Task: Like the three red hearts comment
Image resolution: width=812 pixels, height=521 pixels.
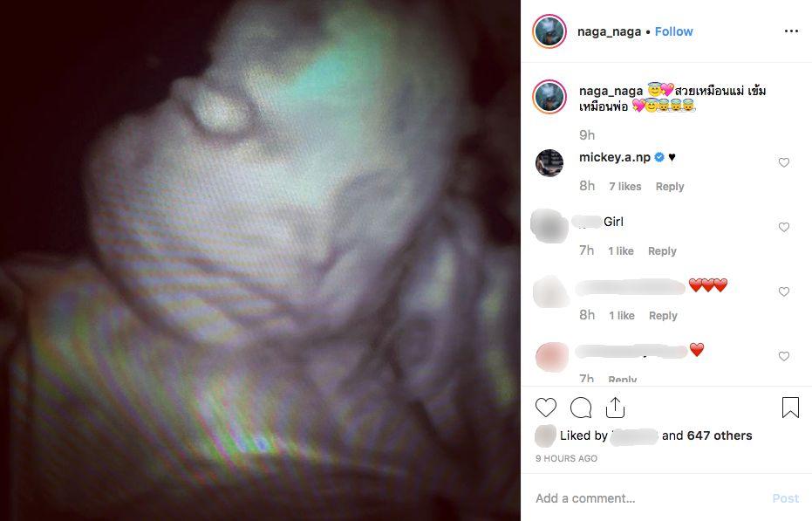Action: (784, 291)
